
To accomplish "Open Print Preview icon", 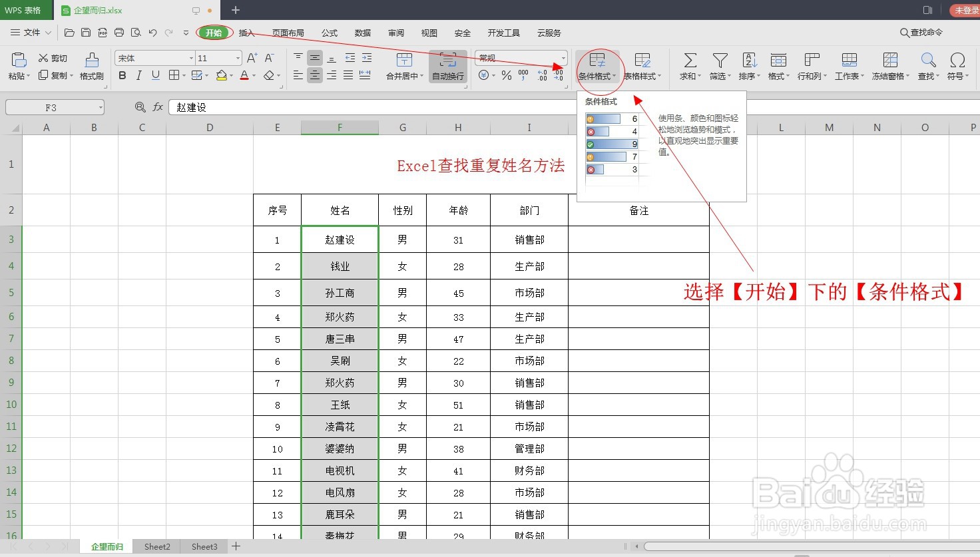I will coord(136,33).
